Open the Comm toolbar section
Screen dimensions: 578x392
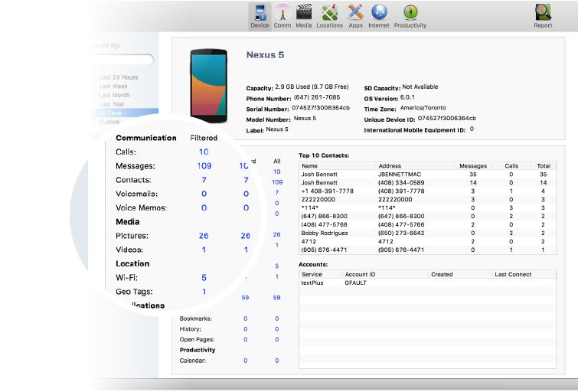click(282, 16)
